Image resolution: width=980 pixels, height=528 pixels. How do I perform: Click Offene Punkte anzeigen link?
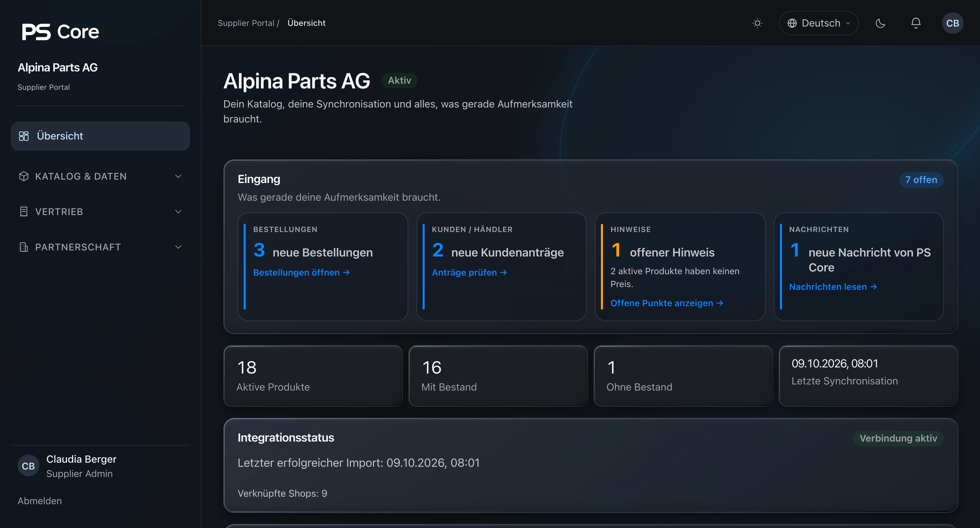pyautogui.click(x=666, y=303)
